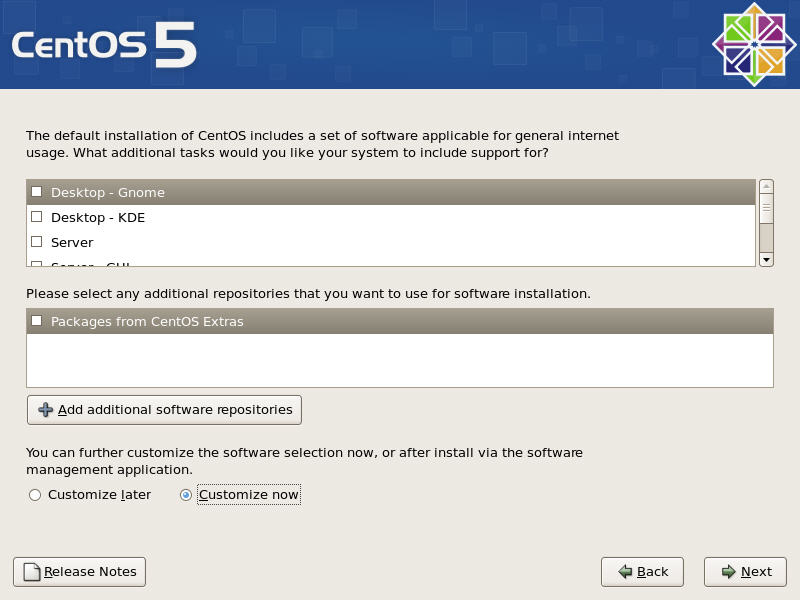This screenshot has height=600, width=800.
Task: Click the task list scrollbar thumb
Action: (766, 209)
